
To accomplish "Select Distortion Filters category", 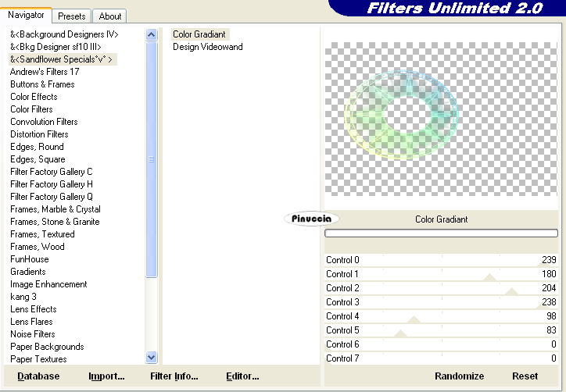I will (x=39, y=134).
